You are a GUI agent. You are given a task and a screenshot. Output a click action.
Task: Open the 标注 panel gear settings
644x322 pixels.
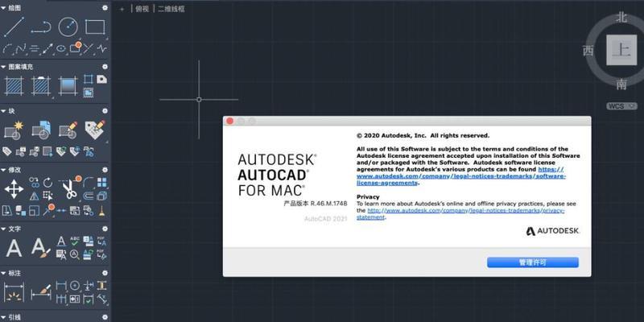point(105,273)
